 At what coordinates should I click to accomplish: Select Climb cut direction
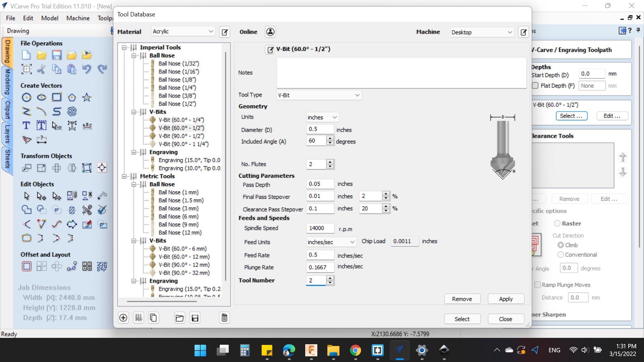tap(560, 245)
